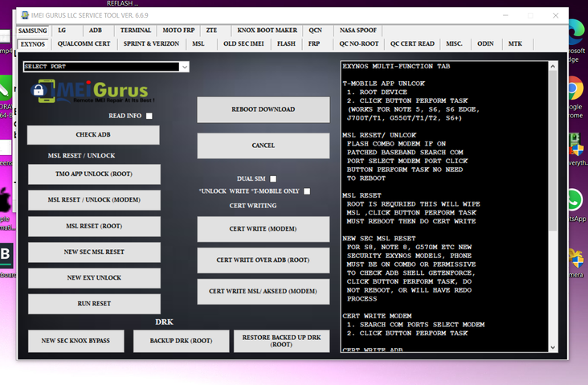Click the EXYNOS MULTI-FUNCTION TAB help text area
Viewport: 588px width, 385px height.
445,207
